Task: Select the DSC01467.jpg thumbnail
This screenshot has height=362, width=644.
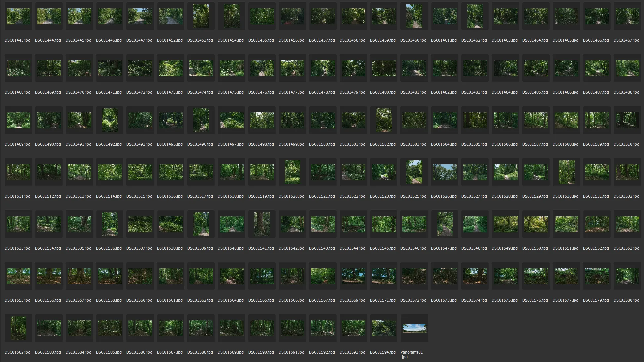Action: click(x=627, y=16)
